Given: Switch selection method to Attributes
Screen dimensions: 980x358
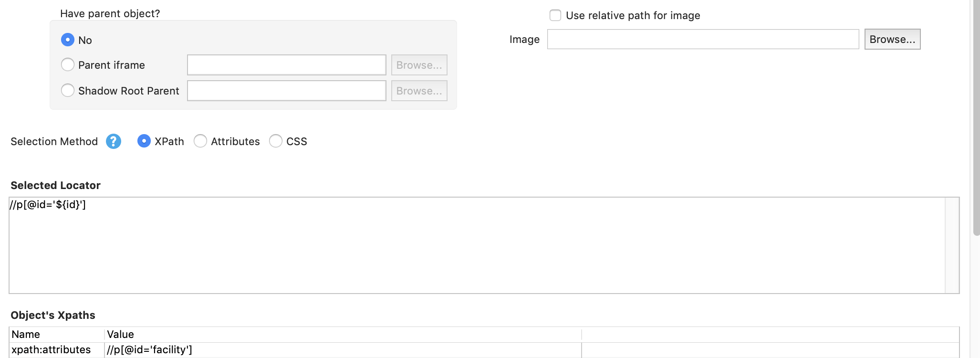Looking at the screenshot, I should [x=200, y=141].
